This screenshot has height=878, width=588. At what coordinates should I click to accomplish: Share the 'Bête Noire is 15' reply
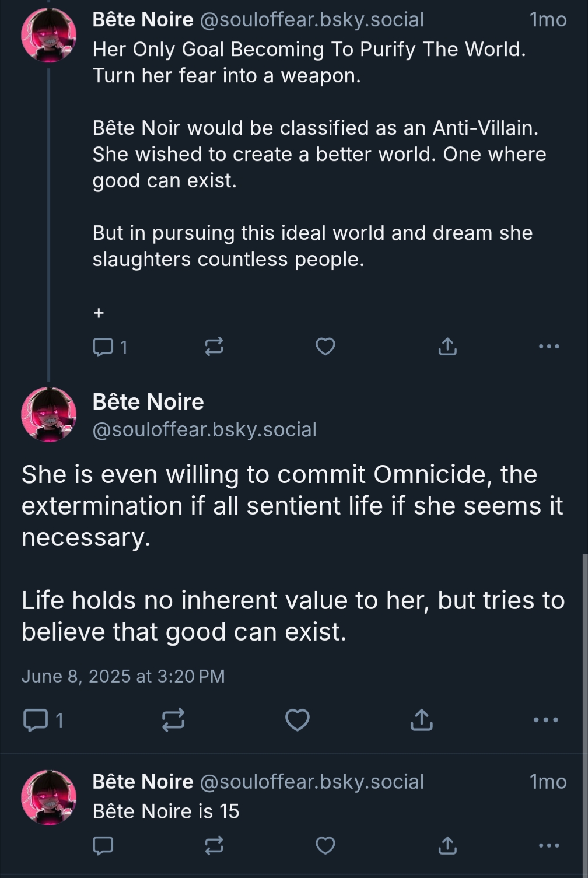click(x=447, y=845)
